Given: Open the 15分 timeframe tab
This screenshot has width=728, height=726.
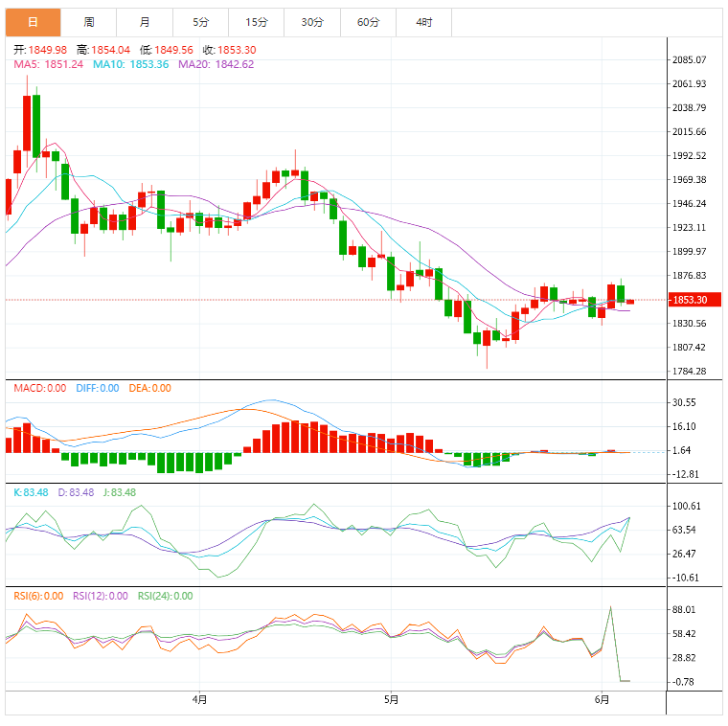Looking at the screenshot, I should pyautogui.click(x=257, y=22).
